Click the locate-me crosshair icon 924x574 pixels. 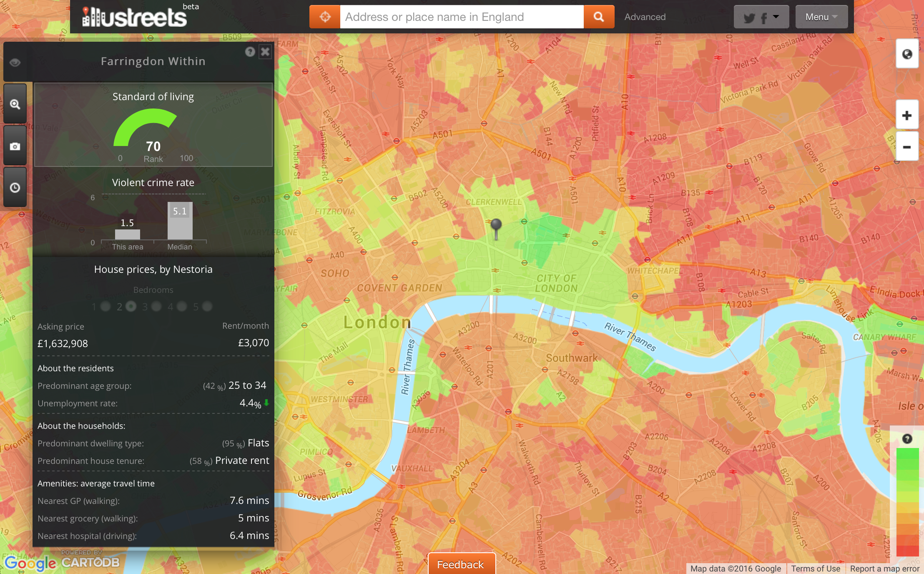click(x=325, y=17)
